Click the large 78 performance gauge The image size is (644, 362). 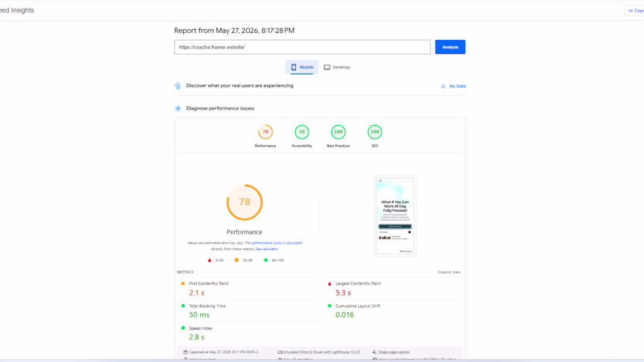pyautogui.click(x=244, y=202)
